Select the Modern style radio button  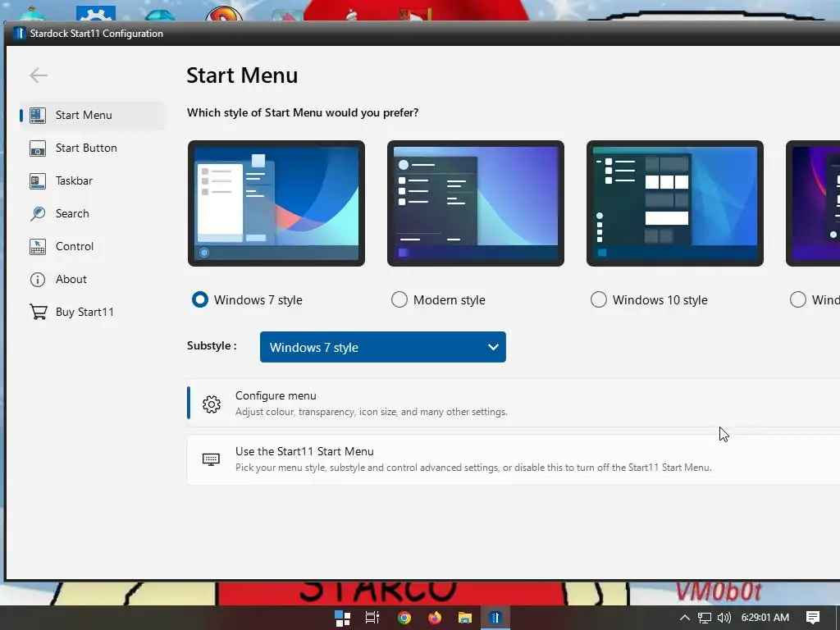click(x=399, y=299)
